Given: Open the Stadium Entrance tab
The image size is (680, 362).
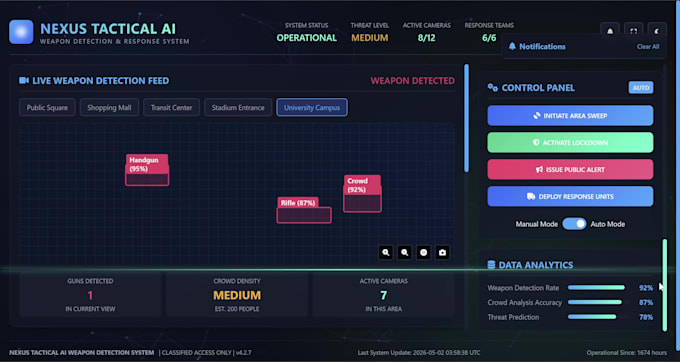Looking at the screenshot, I should (238, 108).
